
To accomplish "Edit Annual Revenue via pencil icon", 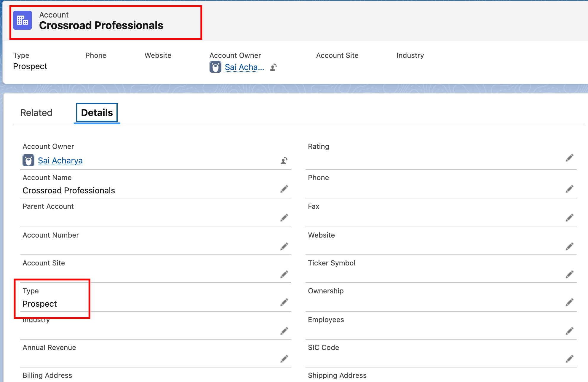I will pyautogui.click(x=284, y=359).
